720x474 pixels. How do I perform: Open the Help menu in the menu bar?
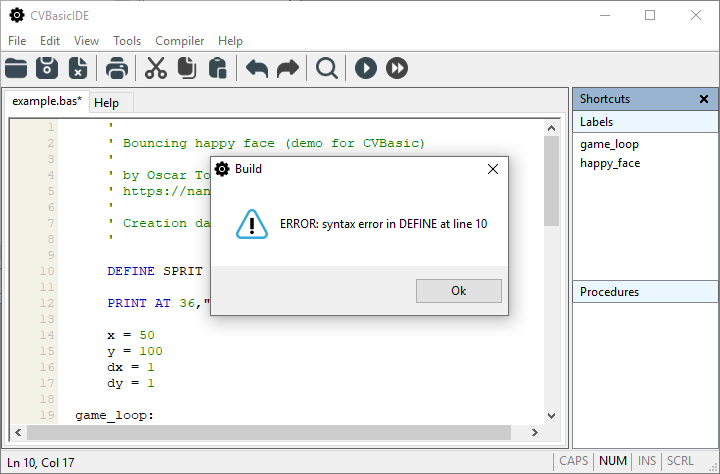(230, 41)
